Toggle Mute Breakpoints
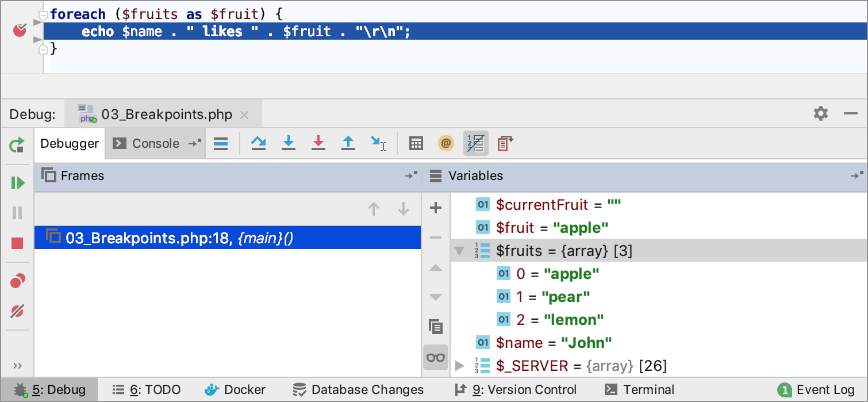This screenshot has width=868, height=402. pos(17,312)
